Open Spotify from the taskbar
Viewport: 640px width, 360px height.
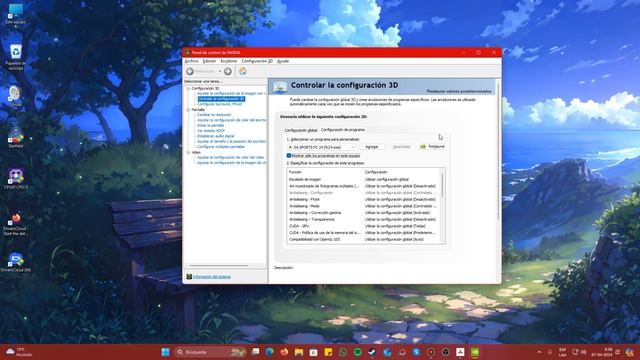[357, 352]
